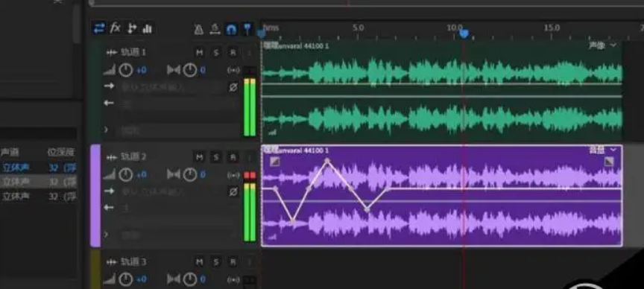Viewport: 644px width, 289px height.
Task: Click 15.0 mark on time ruler
Action: pos(552,28)
